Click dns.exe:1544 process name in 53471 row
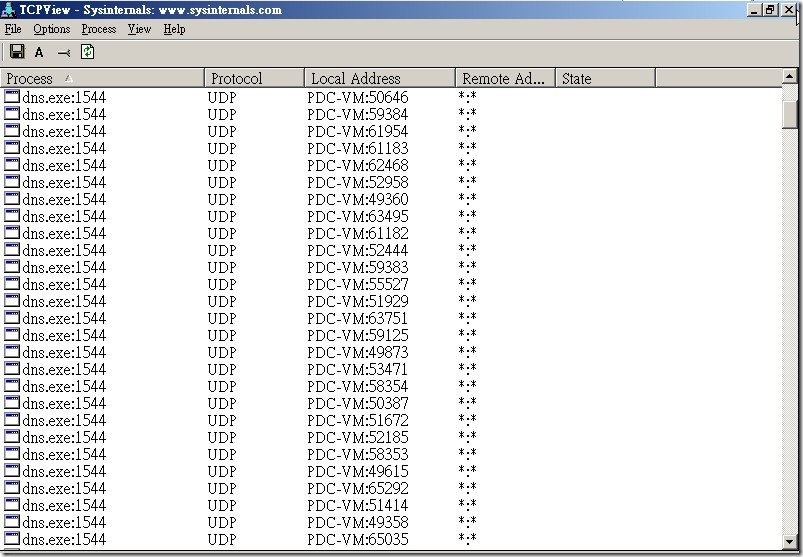Viewport: 803px width, 557px height. 64,369
